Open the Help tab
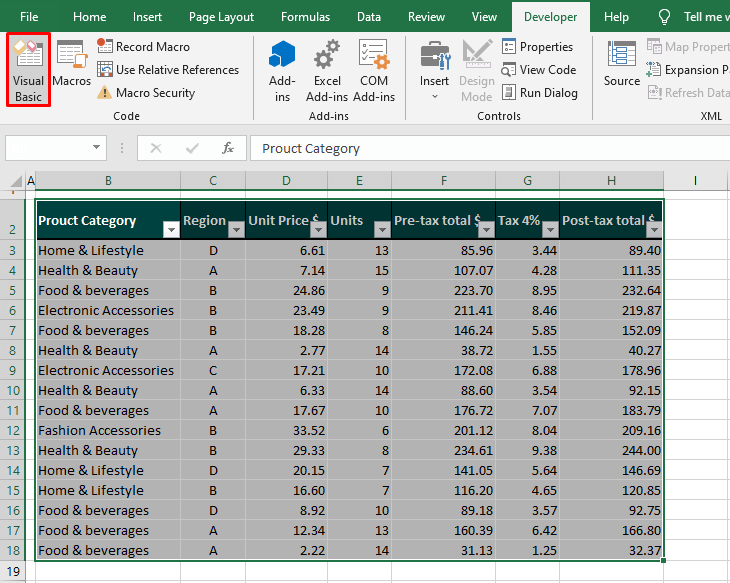730x583 pixels. coord(616,17)
